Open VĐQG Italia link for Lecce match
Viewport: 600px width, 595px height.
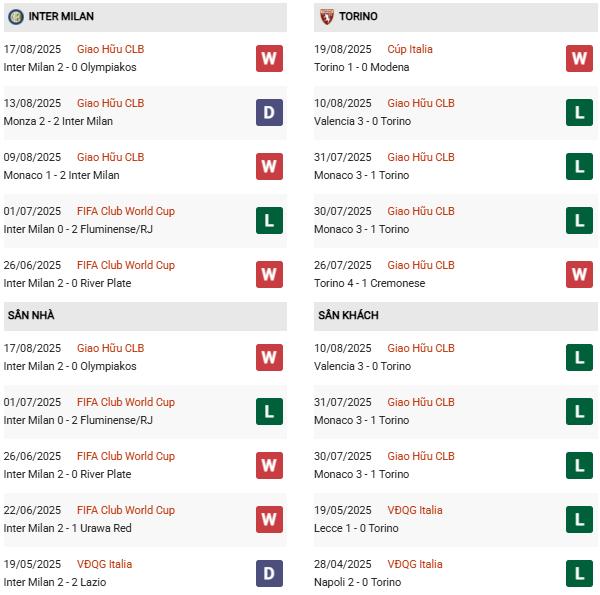pos(414,510)
